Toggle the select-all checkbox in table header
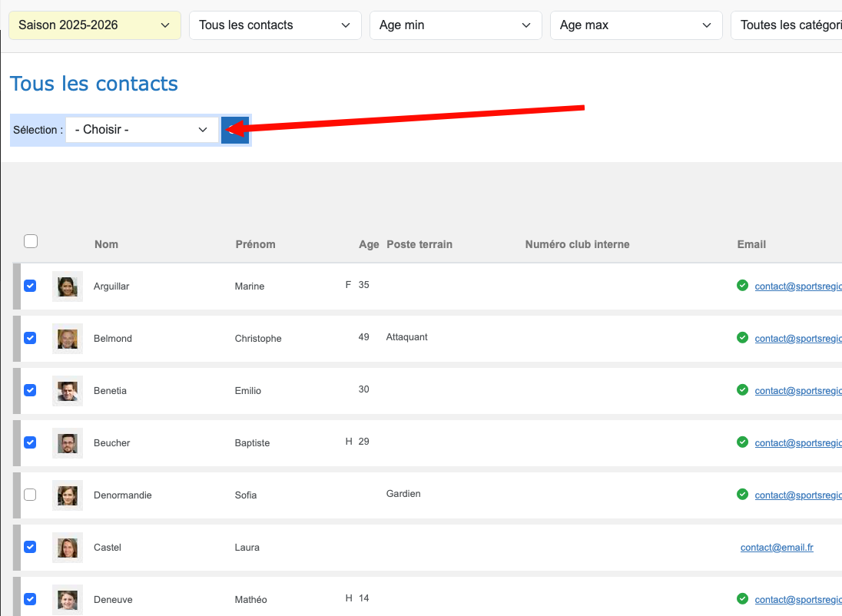Image resolution: width=842 pixels, height=616 pixels. point(31,242)
